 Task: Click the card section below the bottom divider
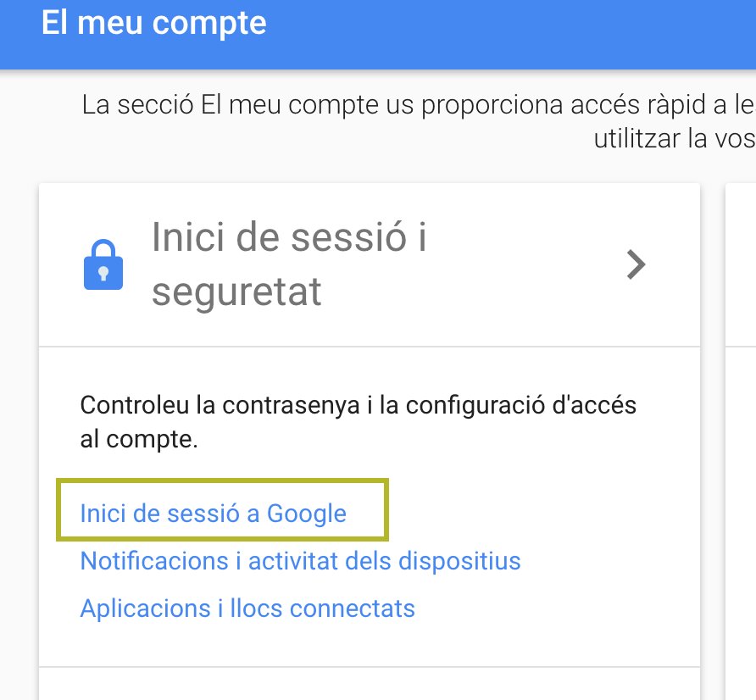[x=369, y=685]
